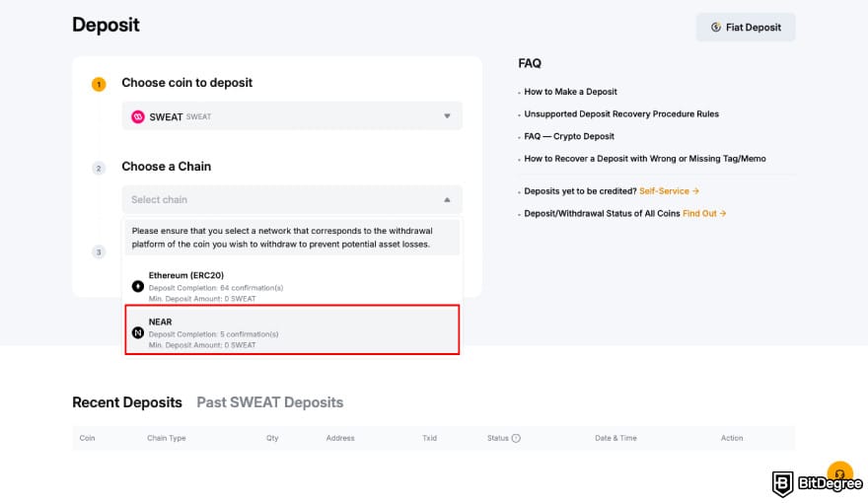Click the Status info icon
The image size is (868, 503).
516,438
